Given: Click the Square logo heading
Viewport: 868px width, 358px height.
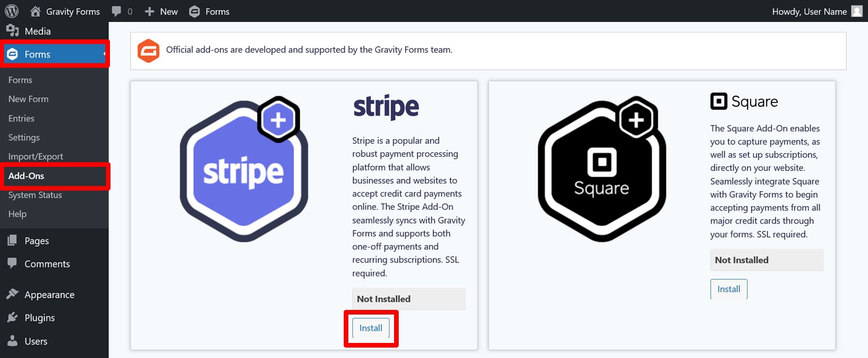Looking at the screenshot, I should point(744,101).
